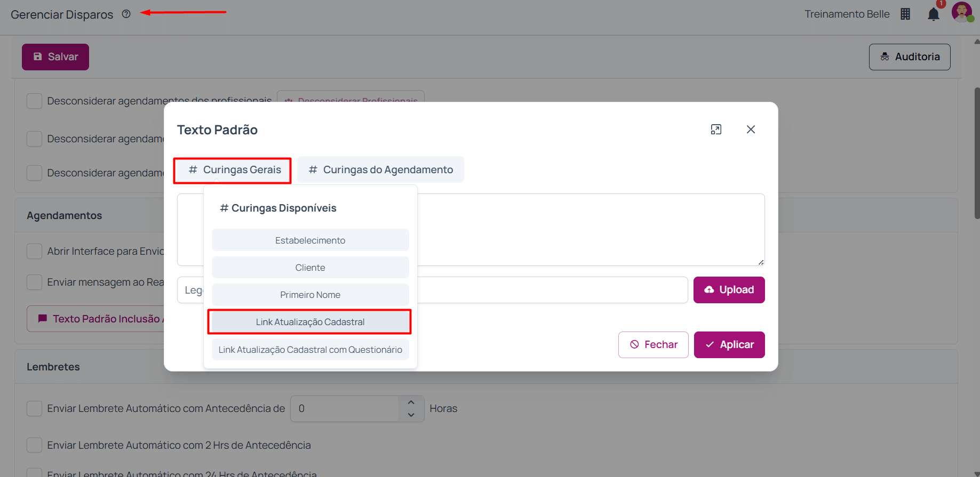Click the Upload button
Screen dimensions: 980x477
729,290
